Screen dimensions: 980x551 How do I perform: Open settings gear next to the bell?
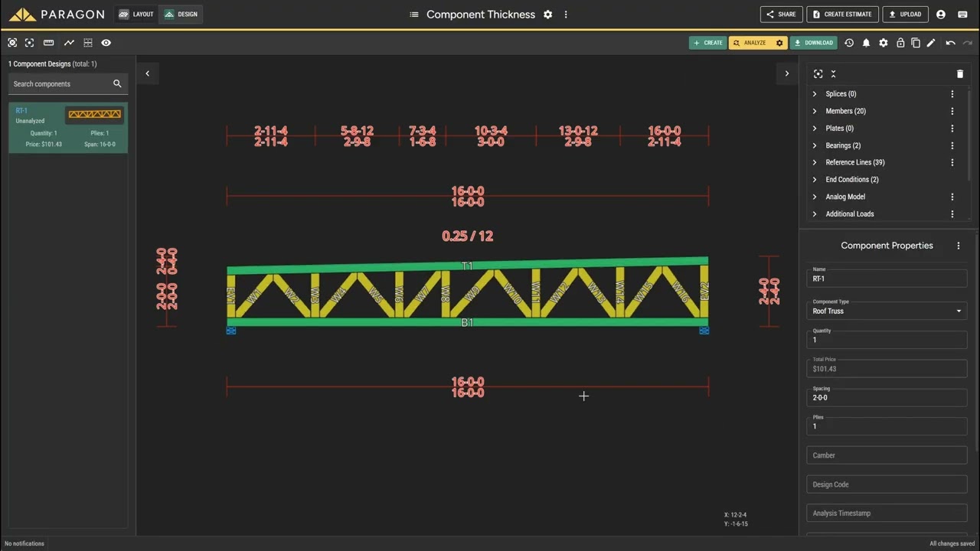(x=884, y=43)
